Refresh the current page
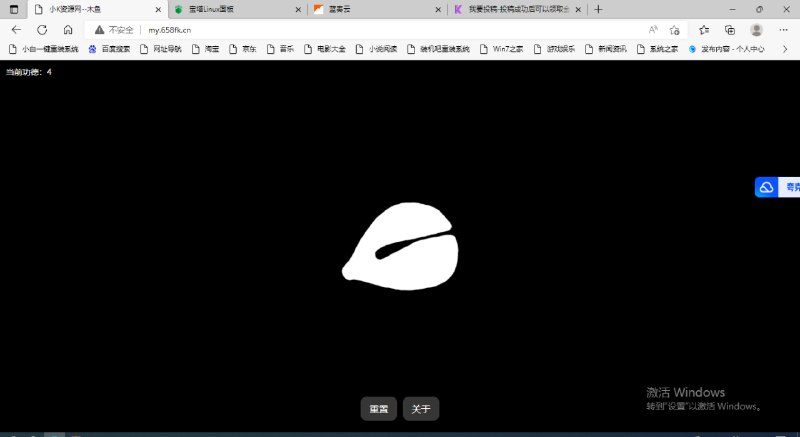This screenshot has width=800, height=437. [42, 30]
